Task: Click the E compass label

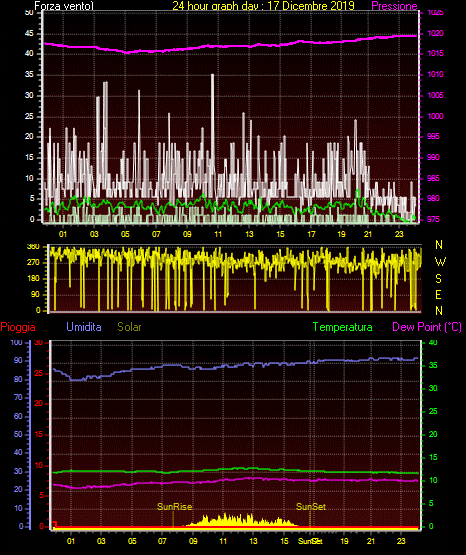Action: 438,294
